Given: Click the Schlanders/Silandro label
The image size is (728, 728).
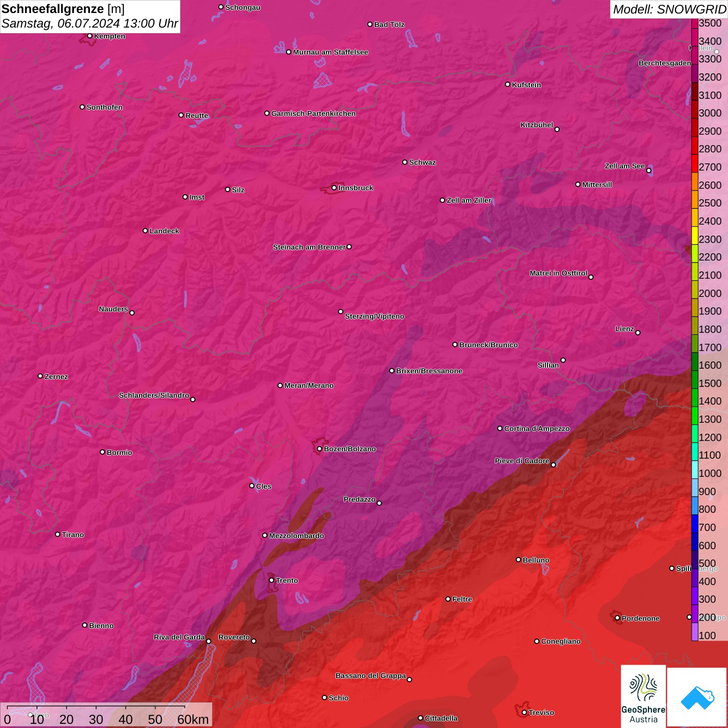Looking at the screenshot, I should click(154, 395).
